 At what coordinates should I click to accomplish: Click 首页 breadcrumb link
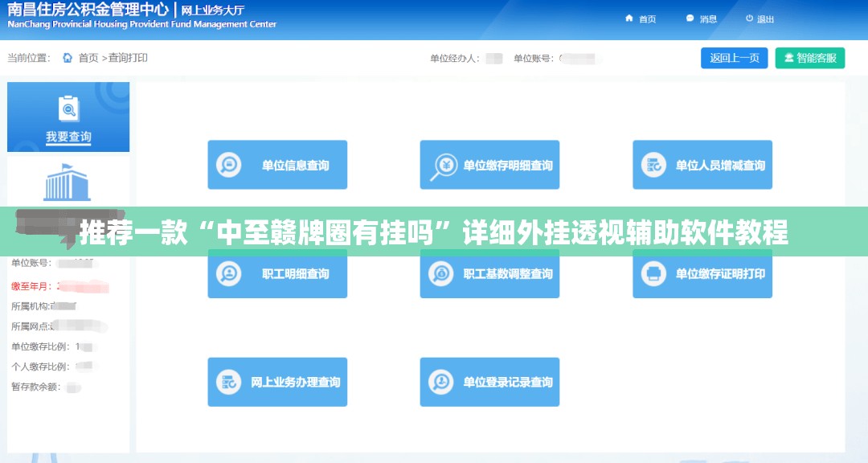[88, 58]
